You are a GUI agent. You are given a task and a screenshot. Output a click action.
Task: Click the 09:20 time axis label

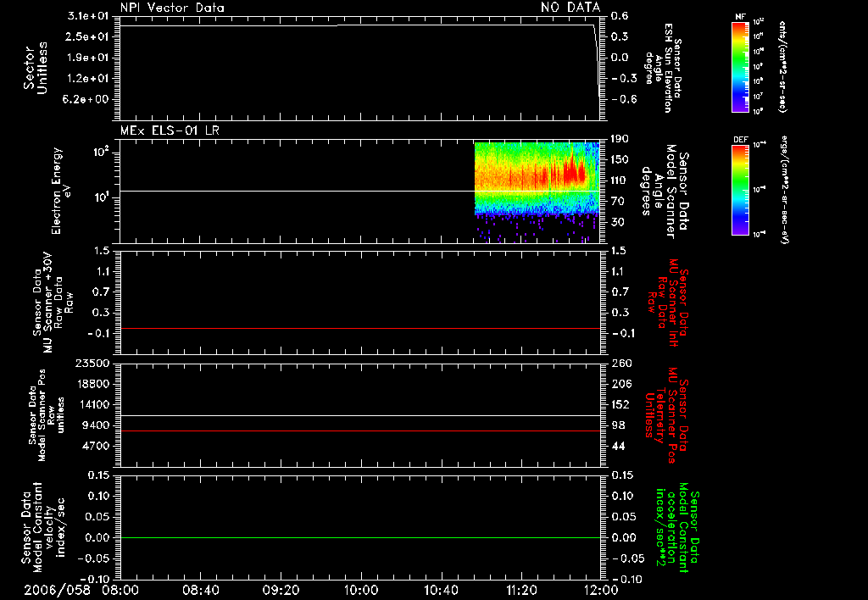[281, 590]
